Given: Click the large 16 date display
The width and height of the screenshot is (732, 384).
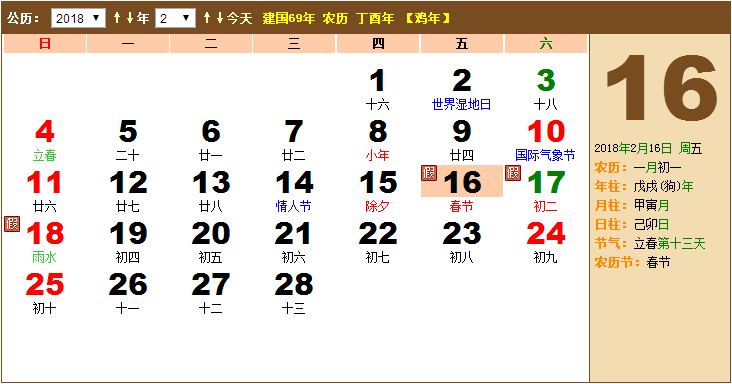Looking at the screenshot, I should click(661, 87).
